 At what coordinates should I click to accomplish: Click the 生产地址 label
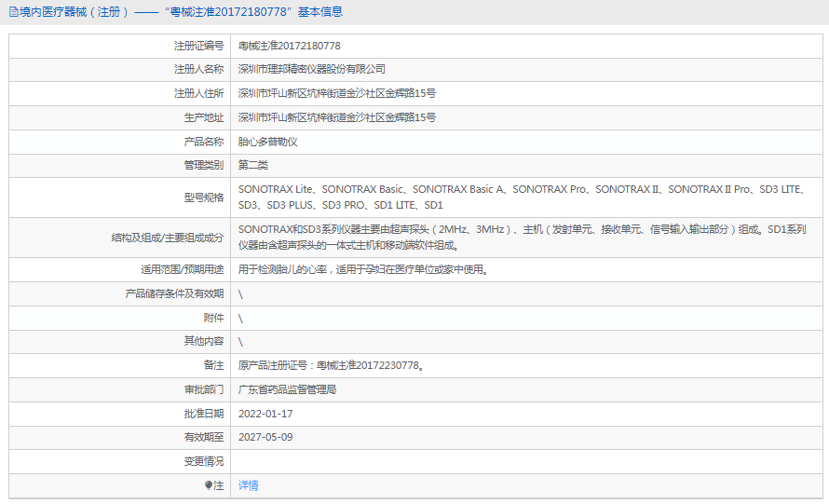(x=204, y=117)
